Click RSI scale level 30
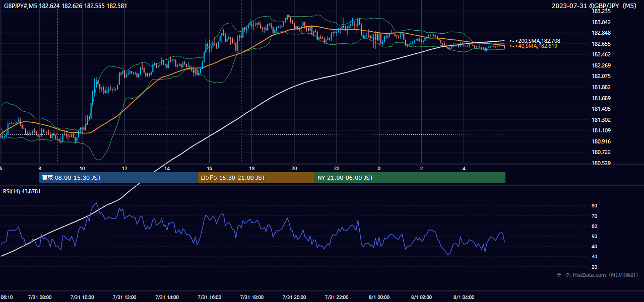This screenshot has height=302, width=644. point(594,257)
